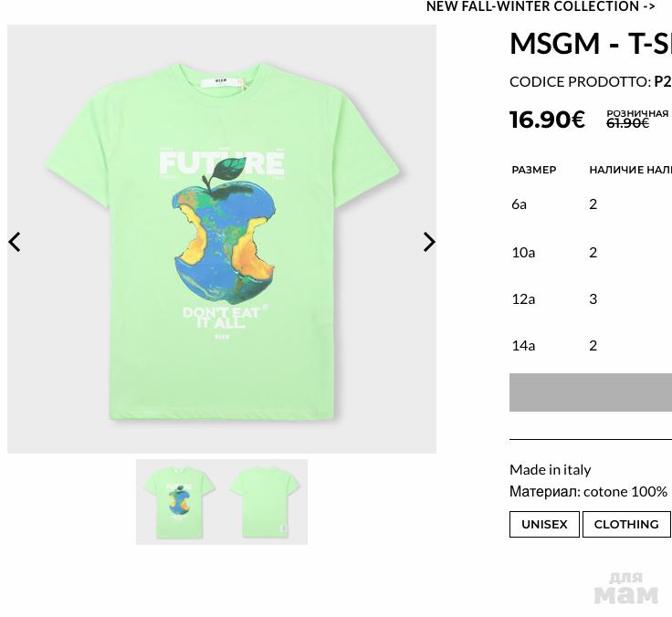Choose size 6a row
This screenshot has height=617, width=672.
tap(591, 204)
